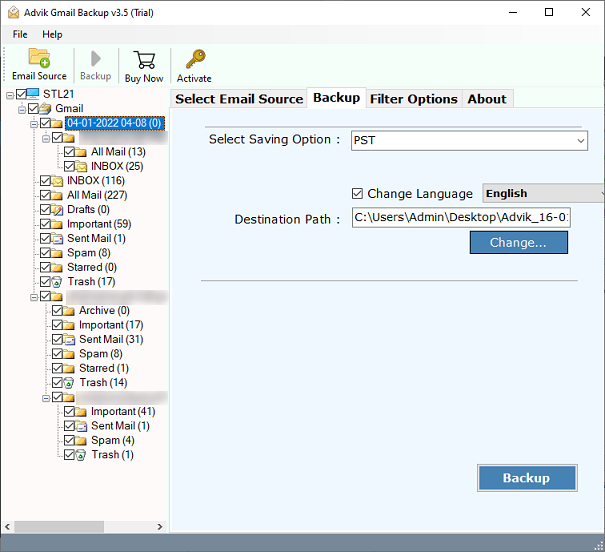605x552 pixels.
Task: Click the INBOX (116) envelope folder icon
Action: coord(57,181)
